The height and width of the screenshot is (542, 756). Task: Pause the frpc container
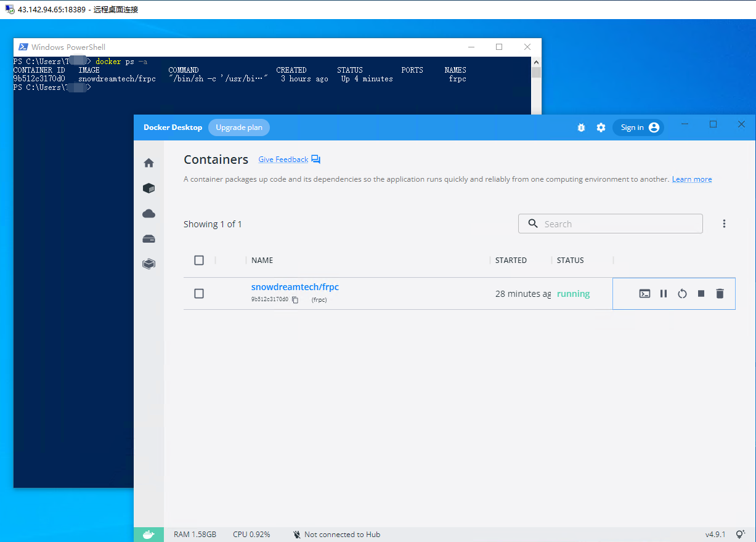coord(664,294)
